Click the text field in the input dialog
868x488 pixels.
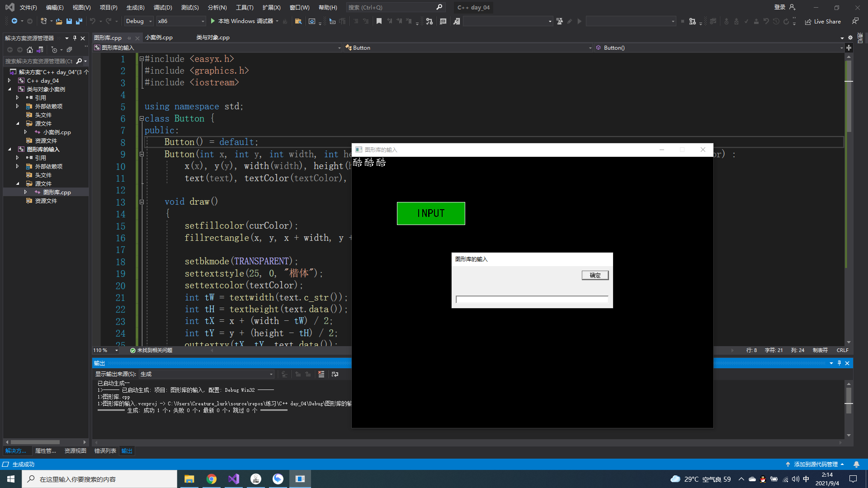click(532, 299)
